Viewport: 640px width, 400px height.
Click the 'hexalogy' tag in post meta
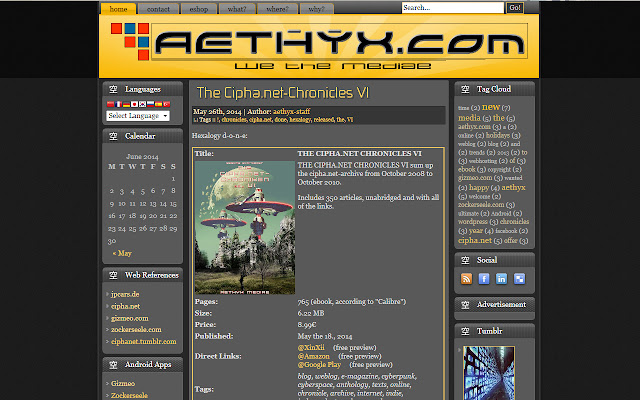coord(300,120)
